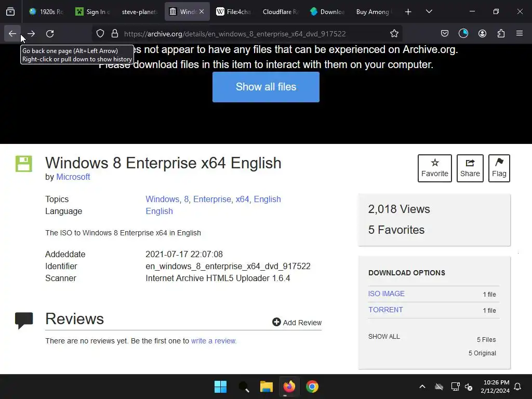Click the '2,018 Views' text
The image size is (532, 399).
tap(399, 209)
